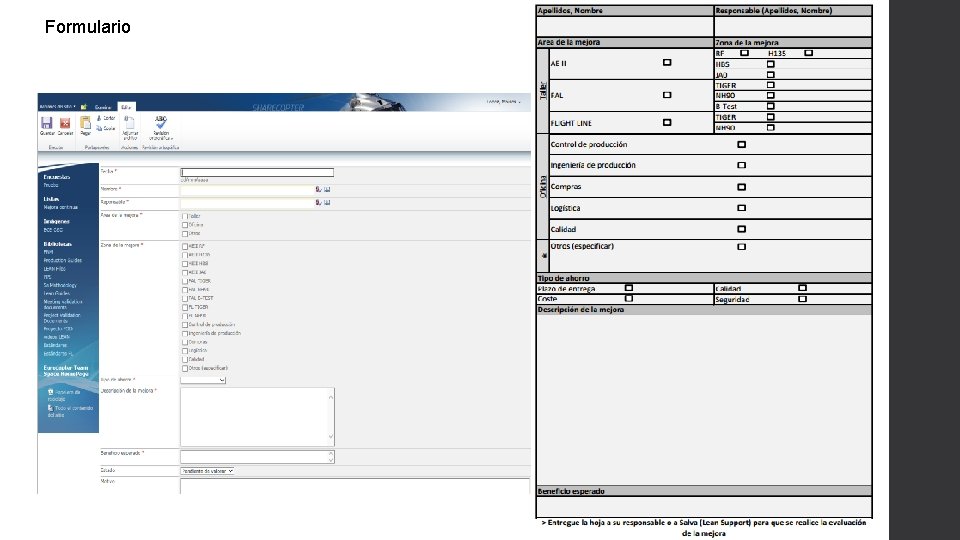Tick the Otros (especificar) checkbox in web form
960x540 pixels.
(x=185, y=369)
